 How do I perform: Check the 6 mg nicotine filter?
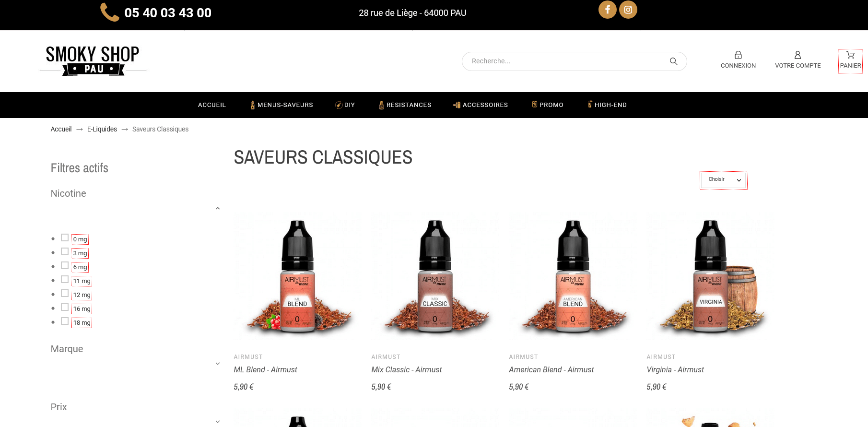tap(65, 265)
